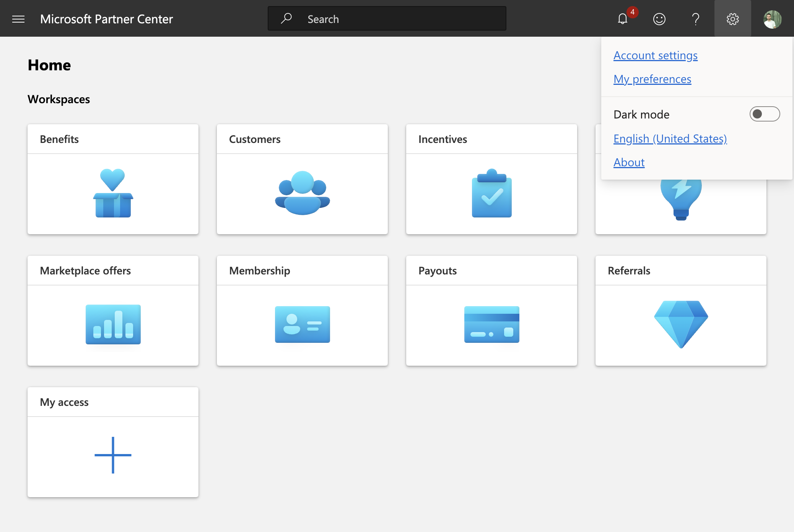Click the Referrals card title
Viewport: 794px width, 532px height.
point(629,271)
